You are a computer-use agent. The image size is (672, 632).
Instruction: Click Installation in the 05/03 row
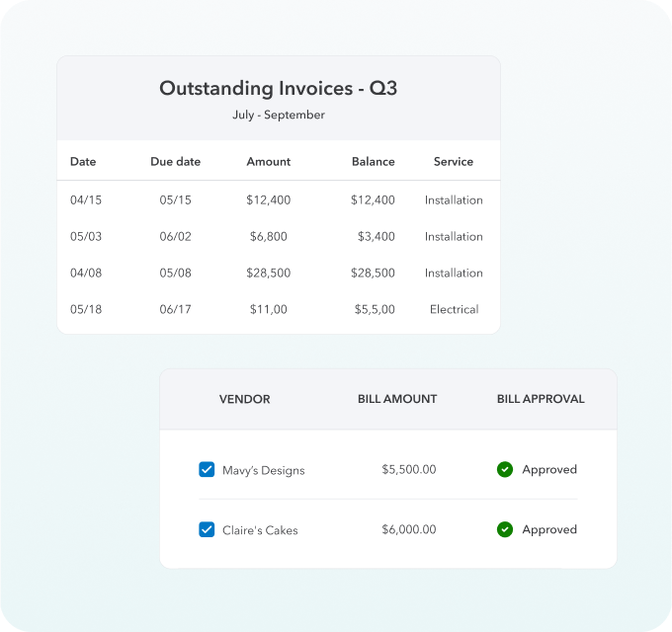(x=454, y=236)
